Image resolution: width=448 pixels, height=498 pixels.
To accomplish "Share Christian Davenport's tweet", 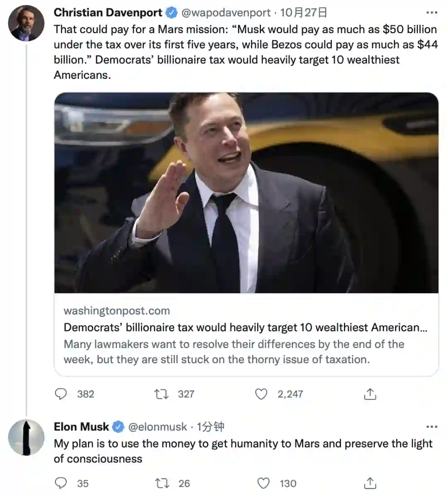I will click(370, 394).
